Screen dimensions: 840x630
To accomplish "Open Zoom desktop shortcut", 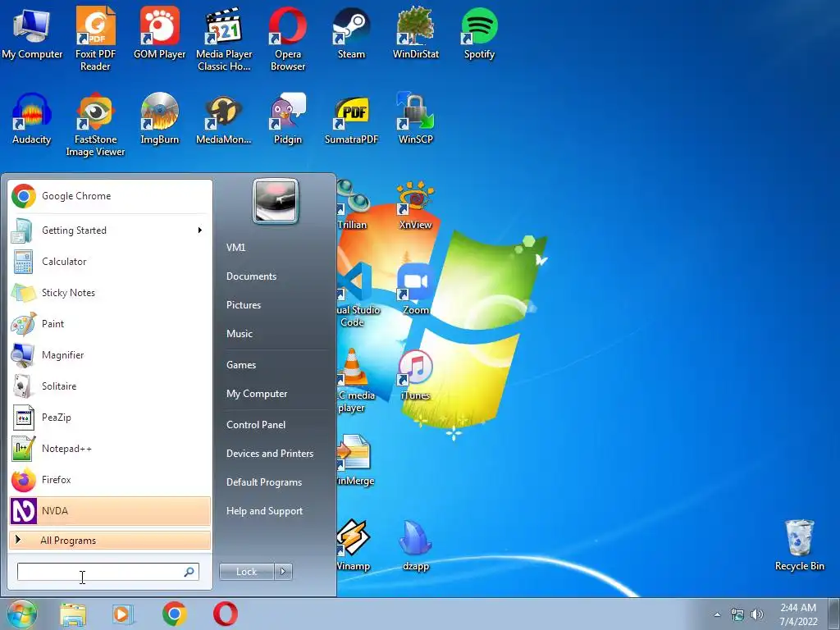I will (x=415, y=290).
